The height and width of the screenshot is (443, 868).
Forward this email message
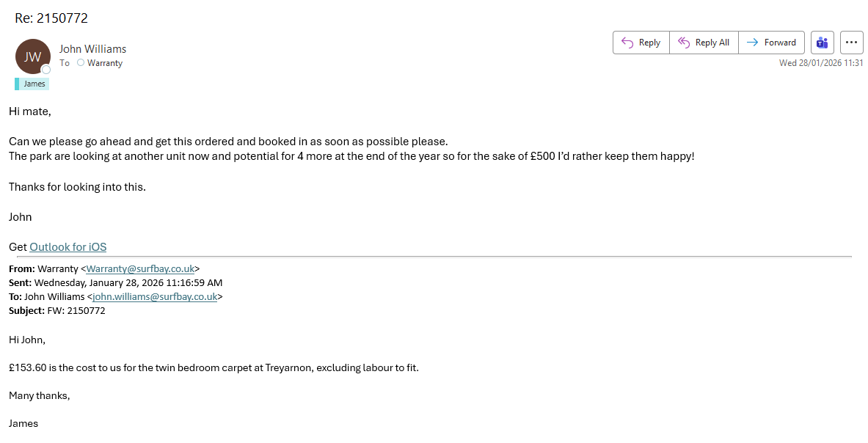(771, 43)
